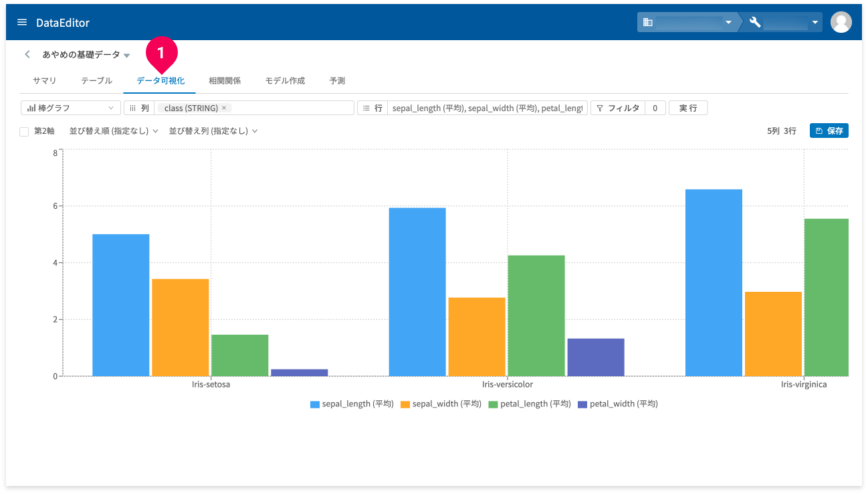868x494 pixels.
Task: Open the 並び替え列 (指定なし) dropdown
Action: click(213, 131)
